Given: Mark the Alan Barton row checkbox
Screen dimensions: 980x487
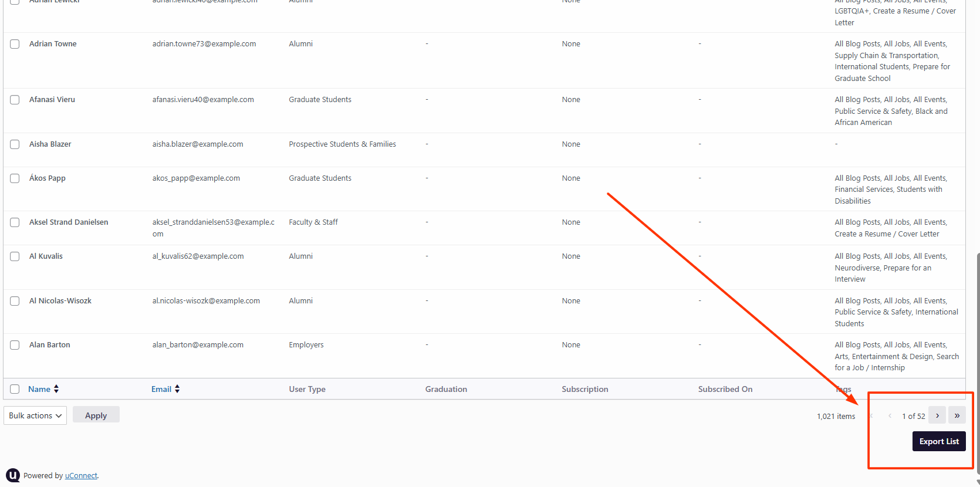Looking at the screenshot, I should [x=15, y=345].
